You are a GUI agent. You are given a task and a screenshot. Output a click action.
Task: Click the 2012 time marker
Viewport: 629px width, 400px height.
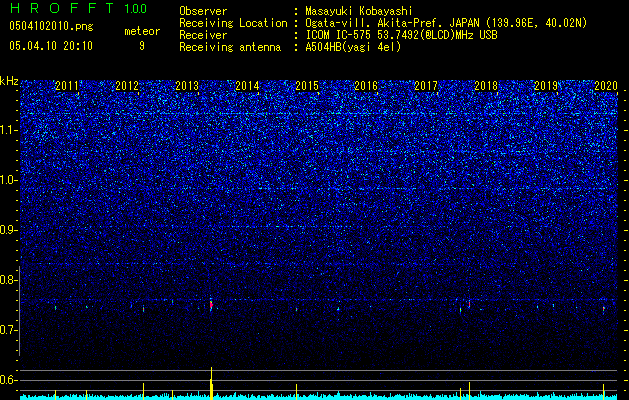127,86
